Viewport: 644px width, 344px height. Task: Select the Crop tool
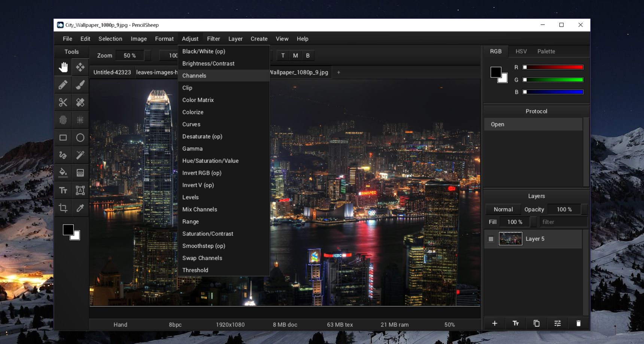[63, 208]
